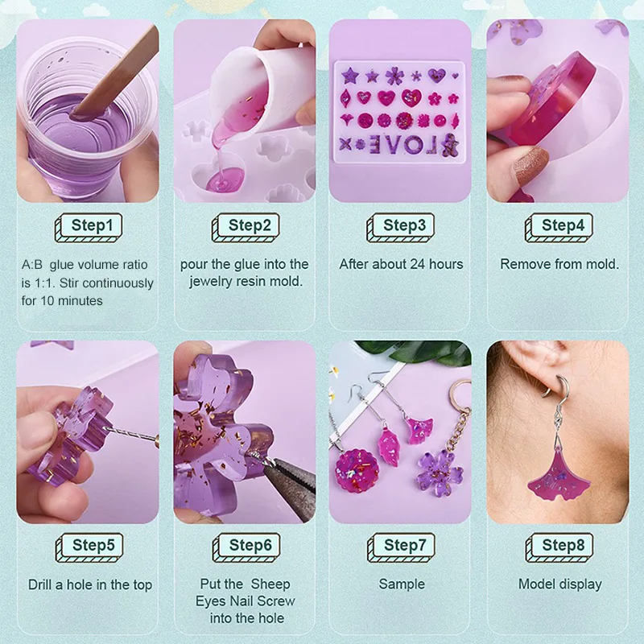The width and height of the screenshot is (644, 644).
Task: Click the Step8 label badge
Action: tap(559, 547)
